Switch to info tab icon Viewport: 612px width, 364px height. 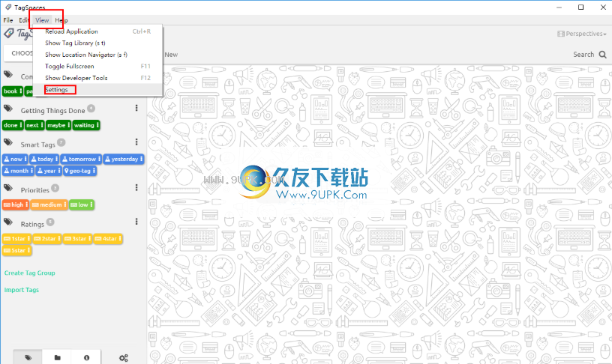coord(86,357)
